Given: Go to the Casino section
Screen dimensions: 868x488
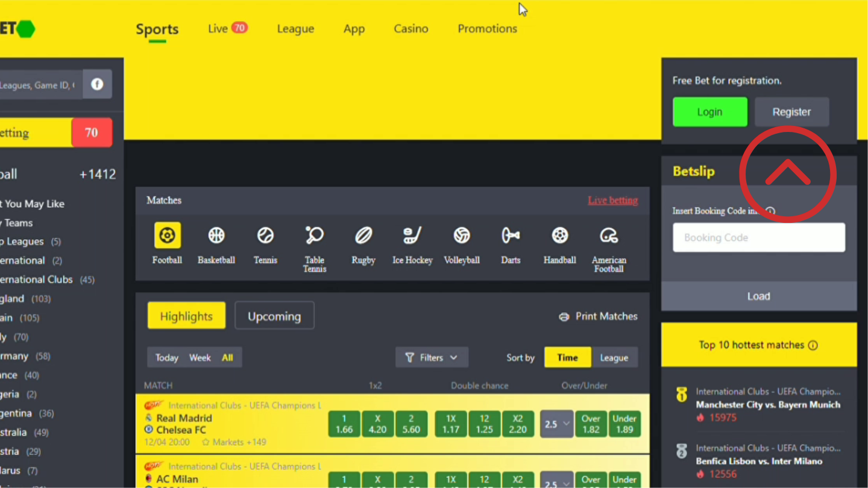Looking at the screenshot, I should click(x=411, y=28).
